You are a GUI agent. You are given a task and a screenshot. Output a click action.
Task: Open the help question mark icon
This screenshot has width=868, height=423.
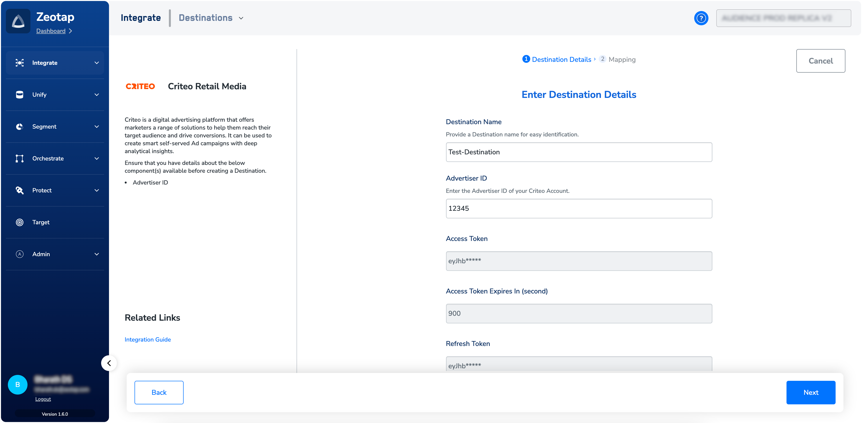pos(701,18)
